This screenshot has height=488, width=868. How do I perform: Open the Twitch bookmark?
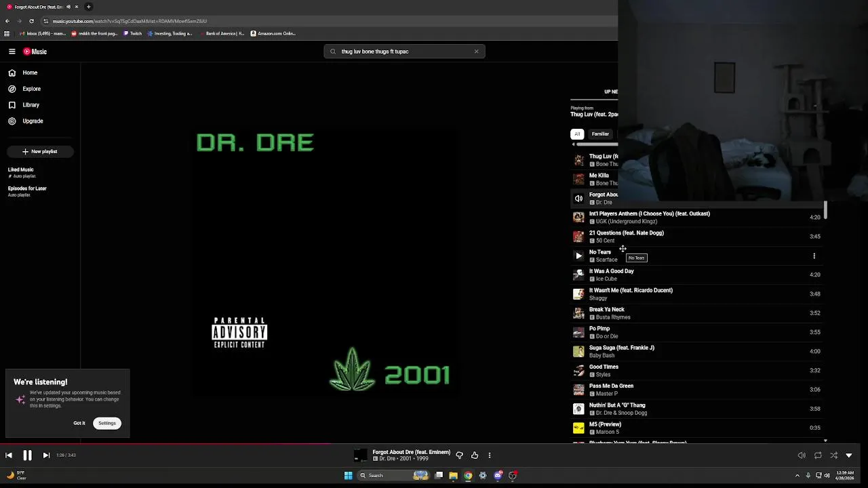(x=133, y=33)
